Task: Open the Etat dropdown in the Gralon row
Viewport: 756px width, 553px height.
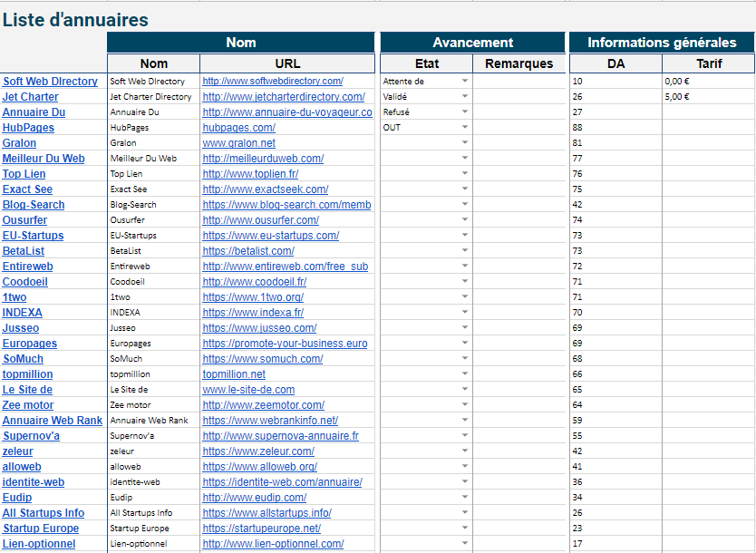Action: (x=465, y=143)
